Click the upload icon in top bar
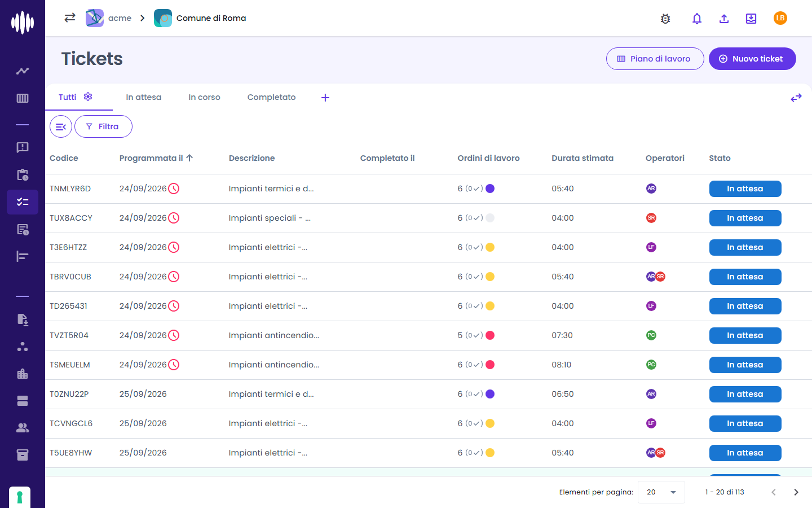This screenshot has height=508, width=812. (724, 19)
